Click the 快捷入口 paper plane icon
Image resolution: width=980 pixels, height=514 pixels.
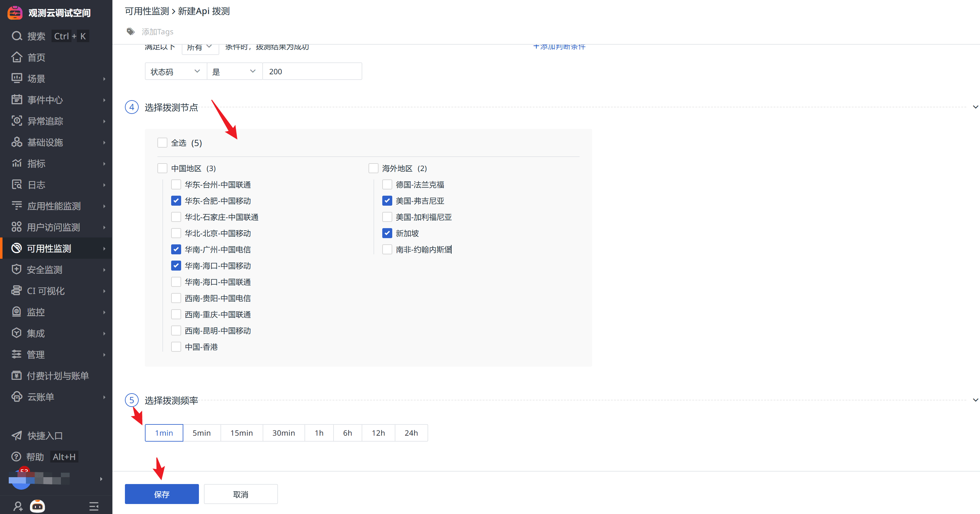coord(17,435)
